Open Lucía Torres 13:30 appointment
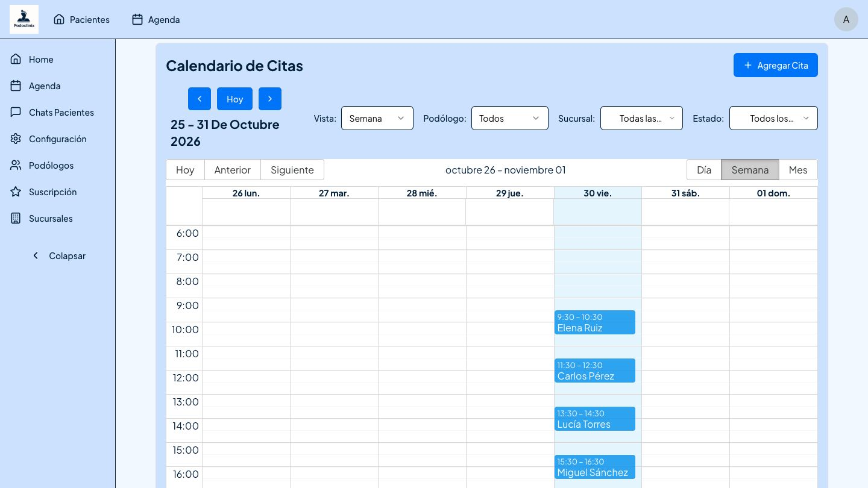The width and height of the screenshot is (868, 488). coord(595,419)
